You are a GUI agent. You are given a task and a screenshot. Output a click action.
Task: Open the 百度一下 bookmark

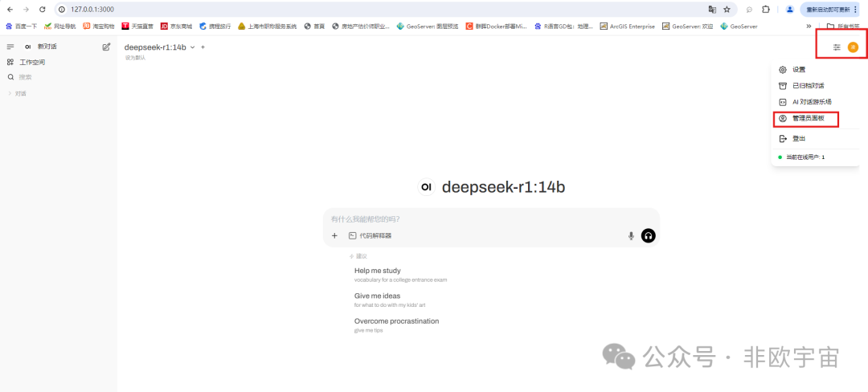click(x=22, y=26)
